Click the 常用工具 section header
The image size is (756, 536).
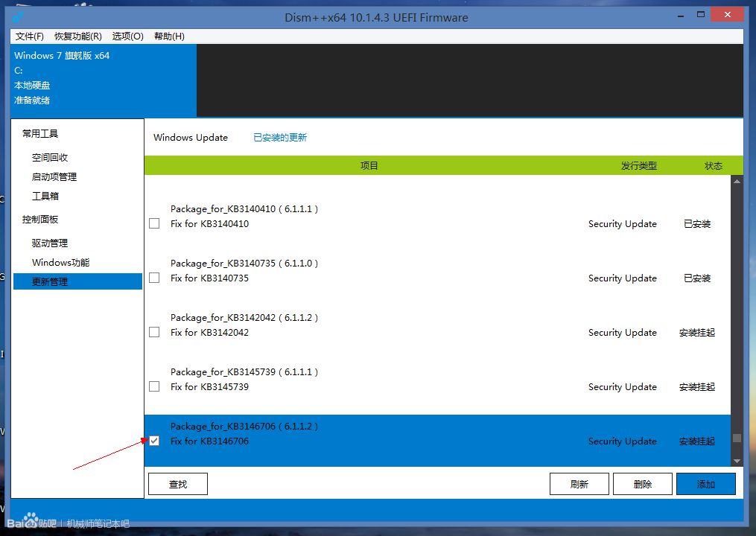point(40,133)
